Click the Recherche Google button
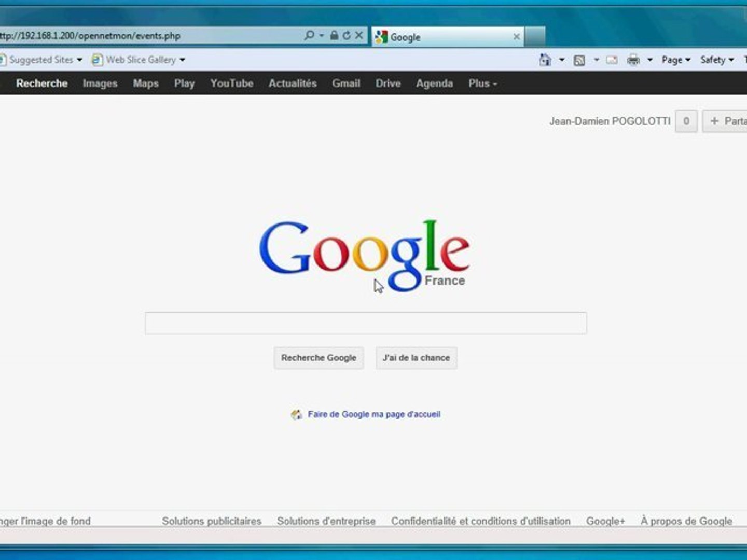The image size is (747, 560). (319, 358)
